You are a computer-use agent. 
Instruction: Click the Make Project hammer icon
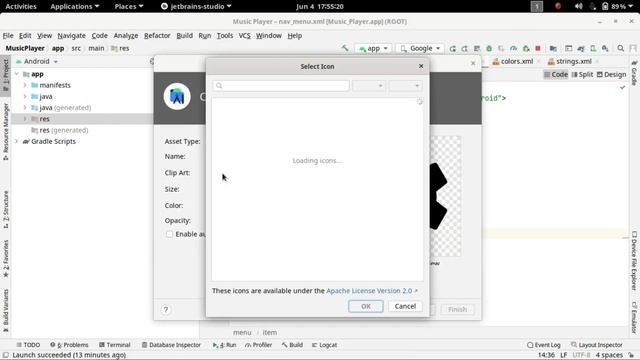click(x=345, y=48)
